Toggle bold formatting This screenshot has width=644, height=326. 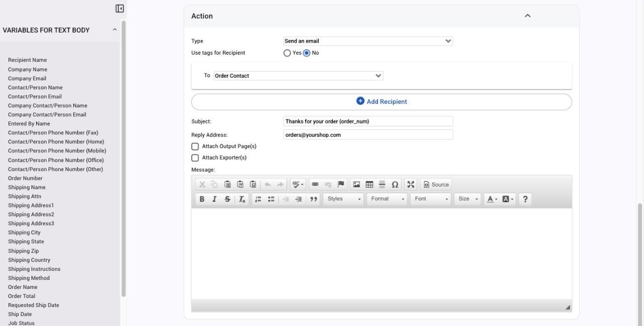tap(202, 199)
